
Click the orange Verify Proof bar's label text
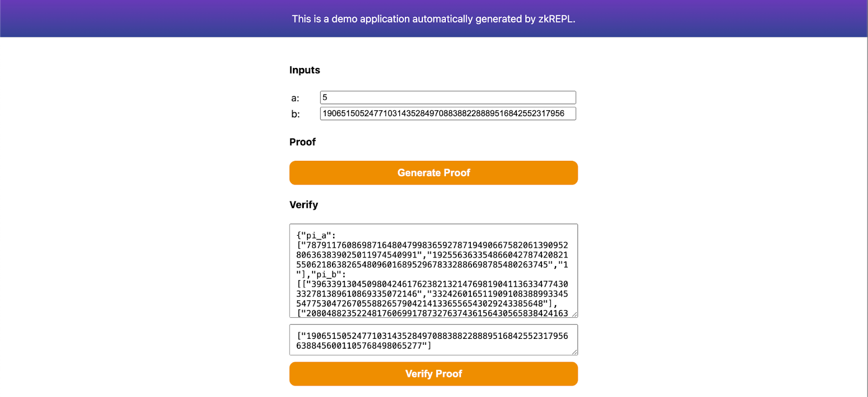433,374
